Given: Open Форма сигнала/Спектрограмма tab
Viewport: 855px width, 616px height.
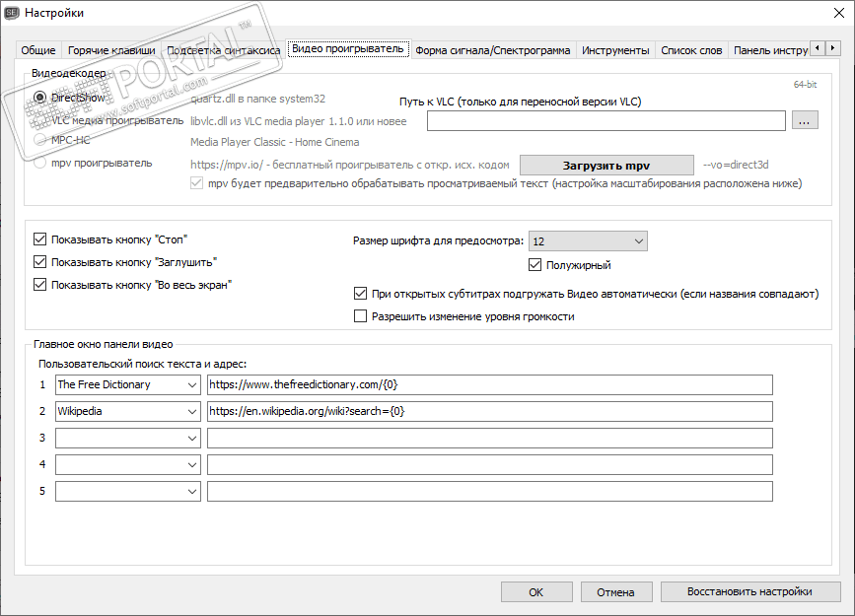Looking at the screenshot, I should coord(492,50).
